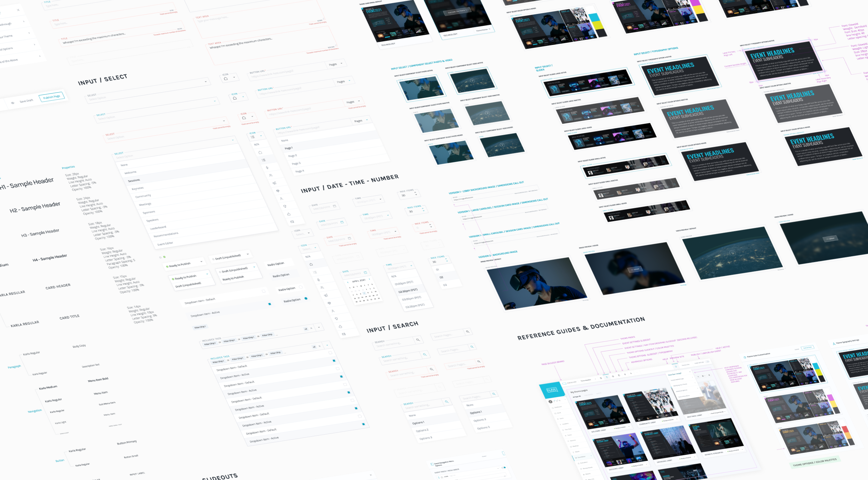Viewport: 868px width, 480px height.
Task: Clear chips with X in the blue Includes Tags field
Action: pyautogui.click(x=319, y=346)
